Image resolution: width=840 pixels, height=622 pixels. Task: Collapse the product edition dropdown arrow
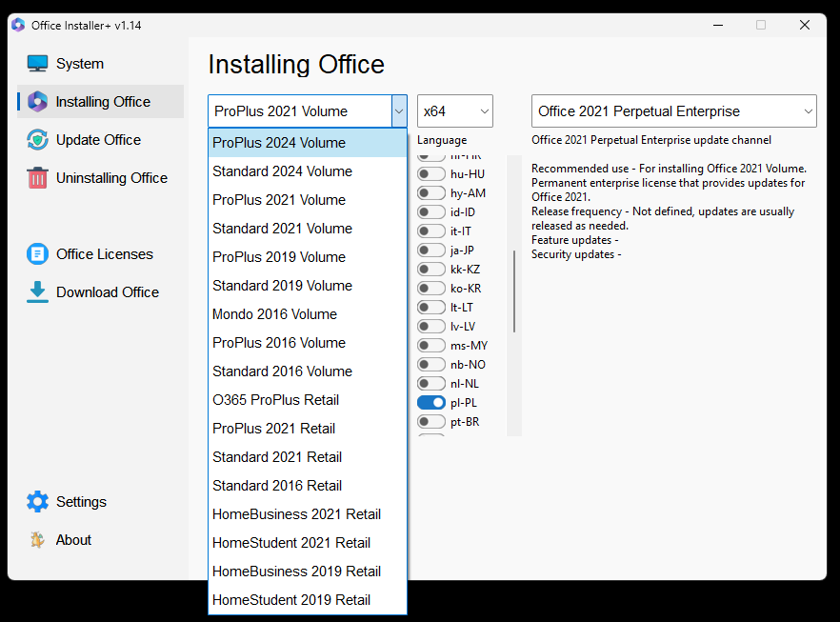click(399, 110)
